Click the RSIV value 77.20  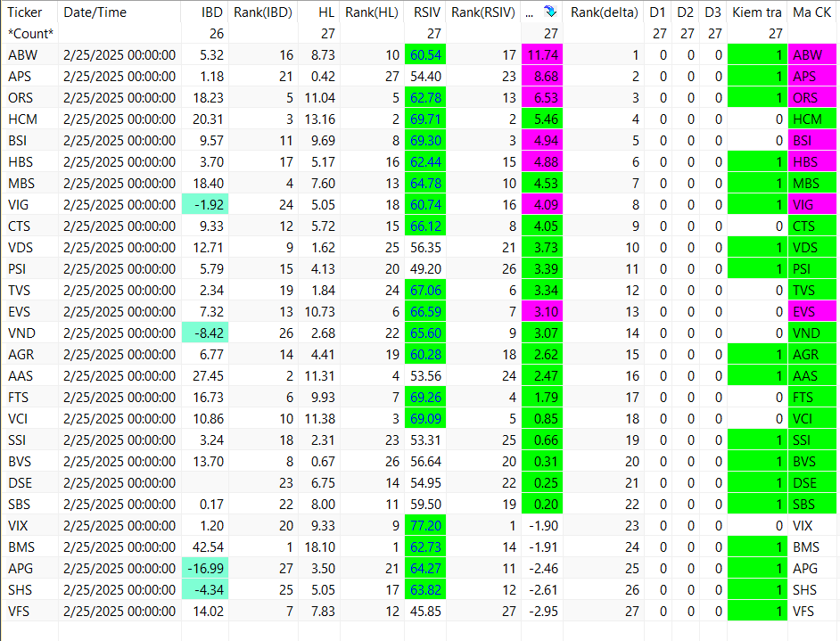425,526
